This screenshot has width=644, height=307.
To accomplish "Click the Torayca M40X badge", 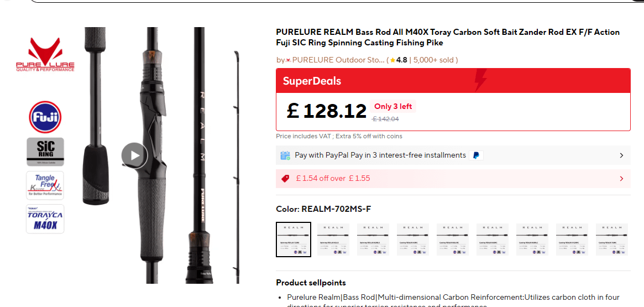I will click(45, 219).
